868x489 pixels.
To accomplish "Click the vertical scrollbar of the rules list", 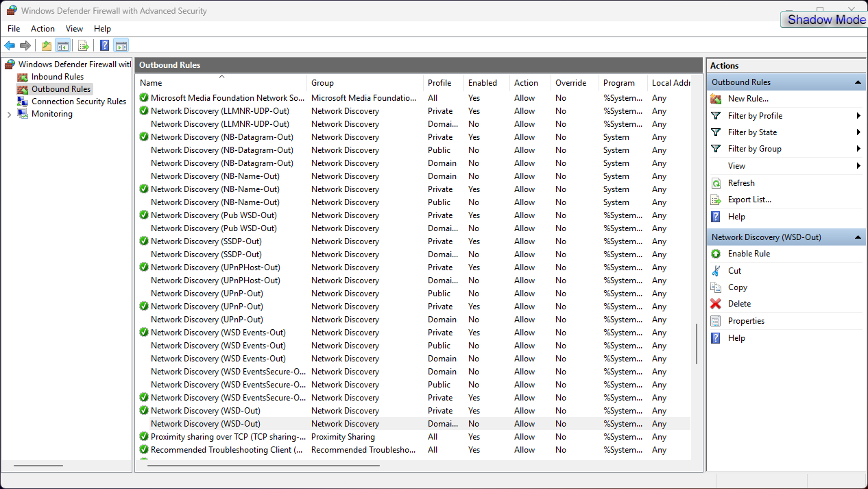I will [697, 344].
